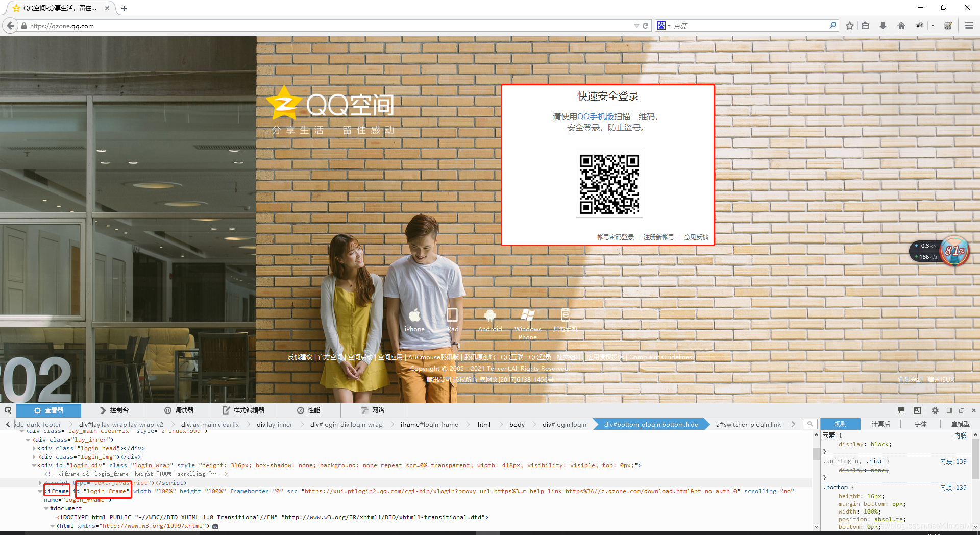Select the 盒模型 box model side tab
The width and height of the screenshot is (980, 535).
(x=960, y=424)
